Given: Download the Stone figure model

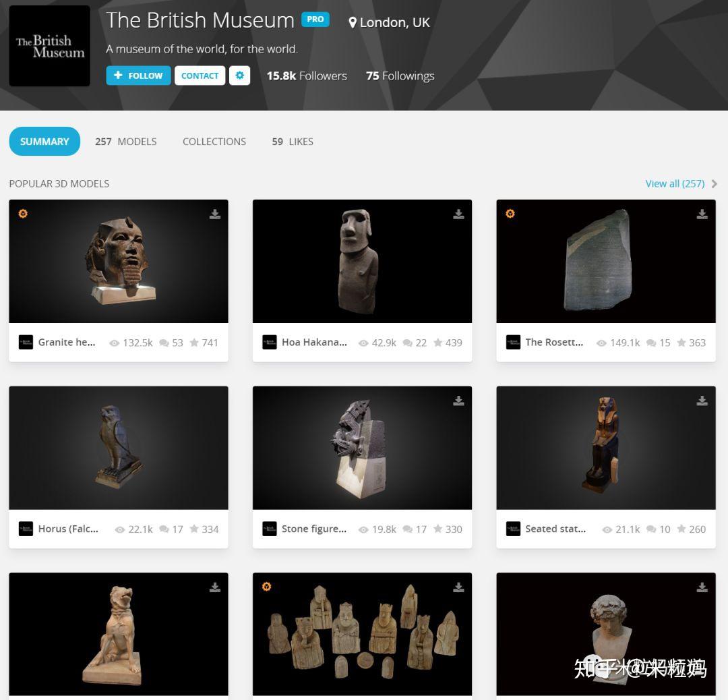Looking at the screenshot, I should coord(458,401).
